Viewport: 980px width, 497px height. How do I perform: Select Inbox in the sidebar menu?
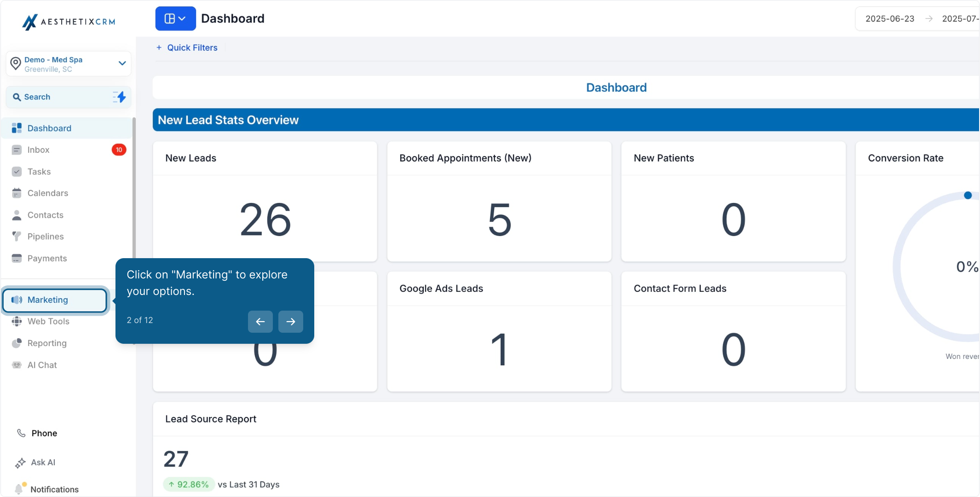point(38,150)
